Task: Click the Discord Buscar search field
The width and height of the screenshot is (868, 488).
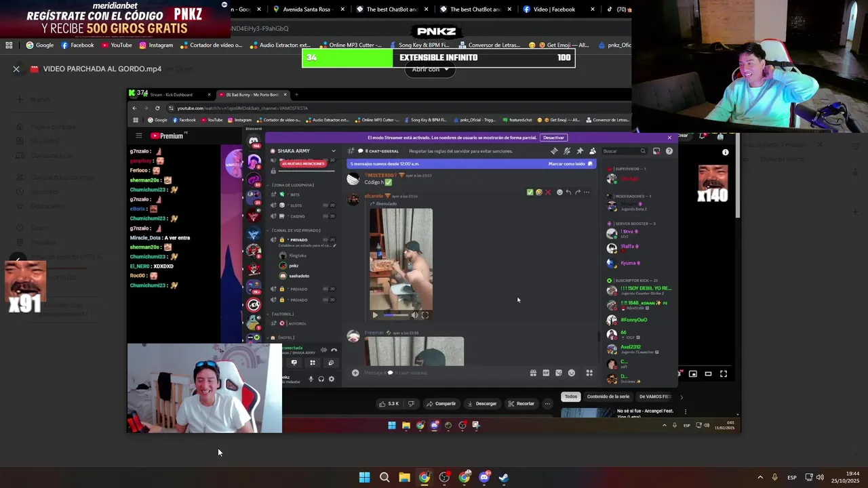Action: tap(624, 151)
